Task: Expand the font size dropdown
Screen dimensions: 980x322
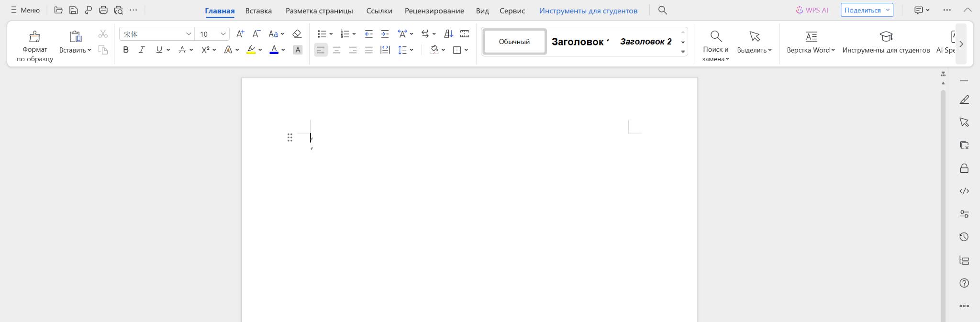Action: (x=223, y=34)
